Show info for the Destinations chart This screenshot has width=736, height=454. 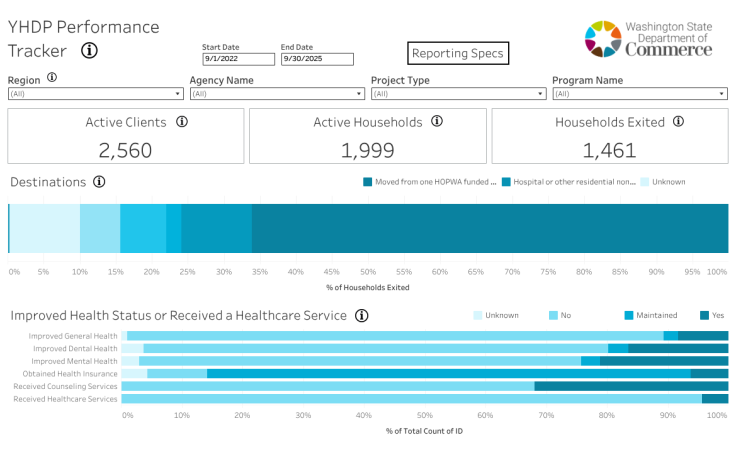click(x=99, y=182)
